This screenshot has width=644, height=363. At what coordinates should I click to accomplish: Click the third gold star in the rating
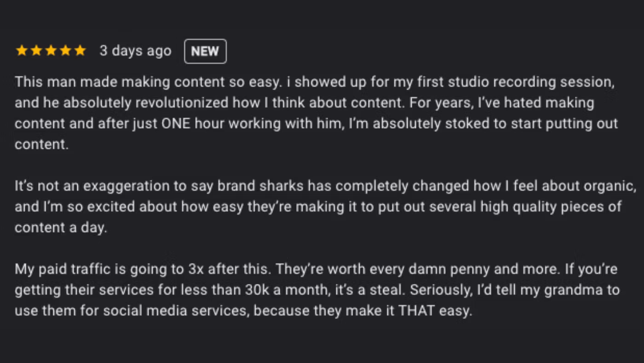[x=51, y=51]
